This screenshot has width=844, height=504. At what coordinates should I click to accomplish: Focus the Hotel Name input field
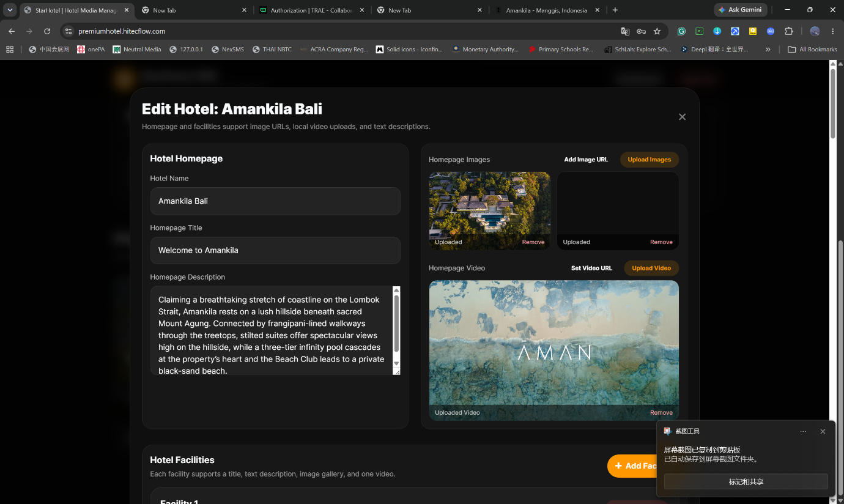pyautogui.click(x=275, y=201)
